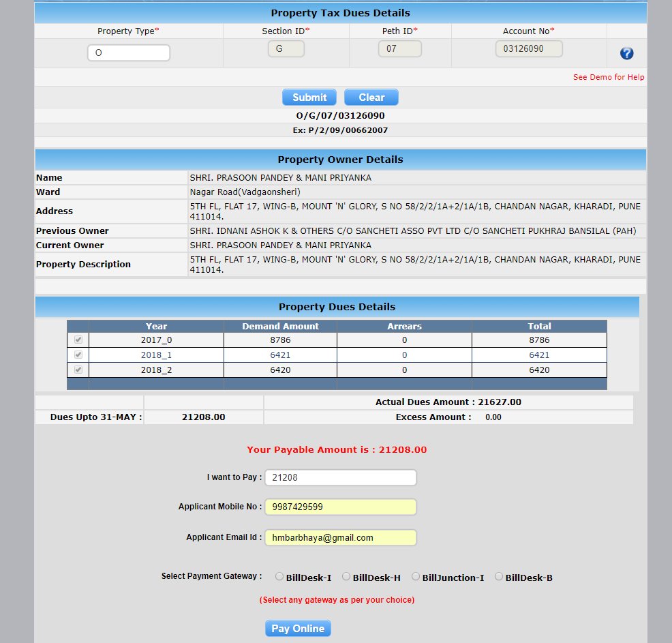Toggle the 2018_2 year checkbox

pyautogui.click(x=78, y=370)
